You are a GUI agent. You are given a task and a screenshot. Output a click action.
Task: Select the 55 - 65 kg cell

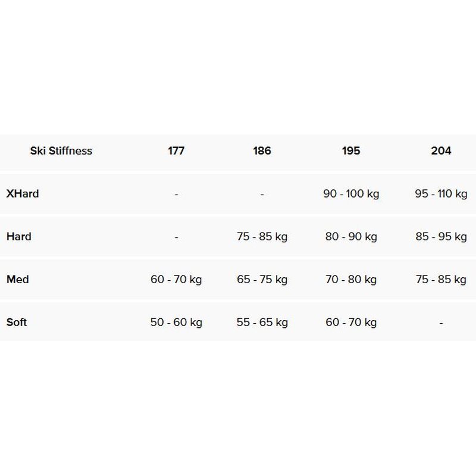(262, 322)
